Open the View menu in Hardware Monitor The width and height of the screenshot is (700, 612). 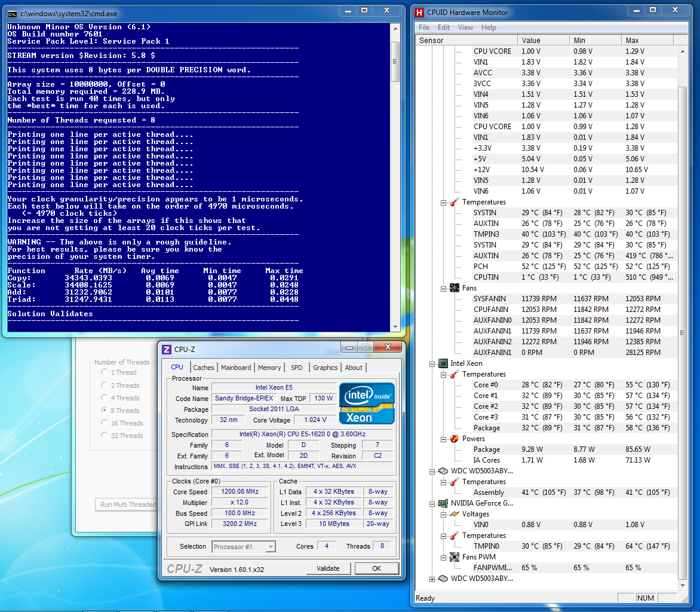[465, 27]
